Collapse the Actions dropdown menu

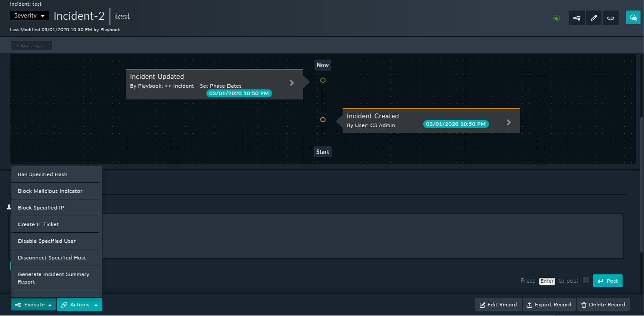click(79, 304)
